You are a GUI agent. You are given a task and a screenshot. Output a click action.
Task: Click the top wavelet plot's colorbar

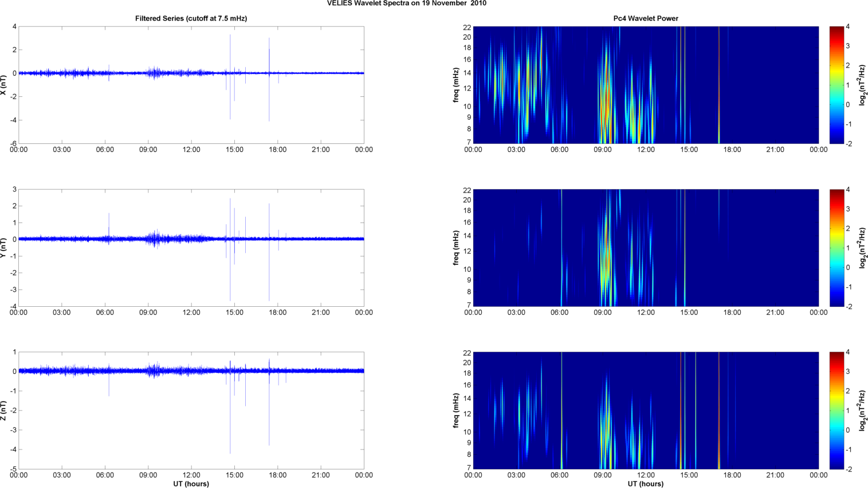(x=836, y=85)
